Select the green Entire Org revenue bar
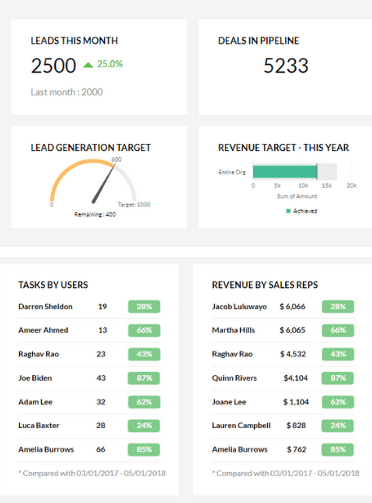 (285, 172)
